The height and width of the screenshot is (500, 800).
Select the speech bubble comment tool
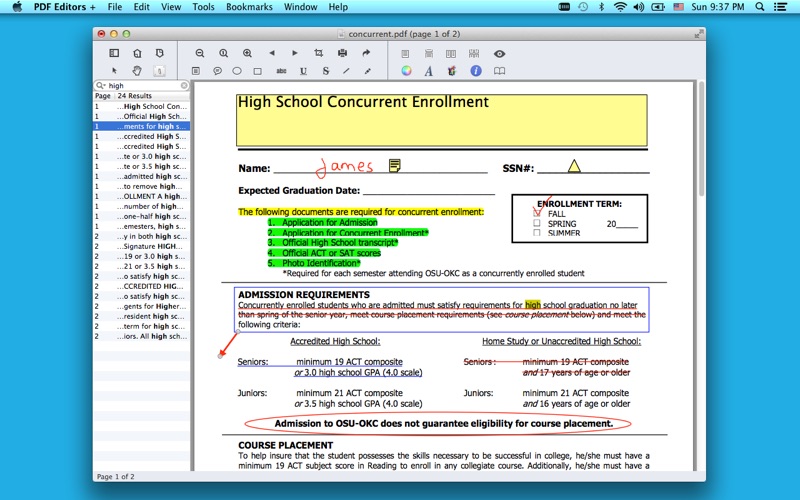click(217, 71)
